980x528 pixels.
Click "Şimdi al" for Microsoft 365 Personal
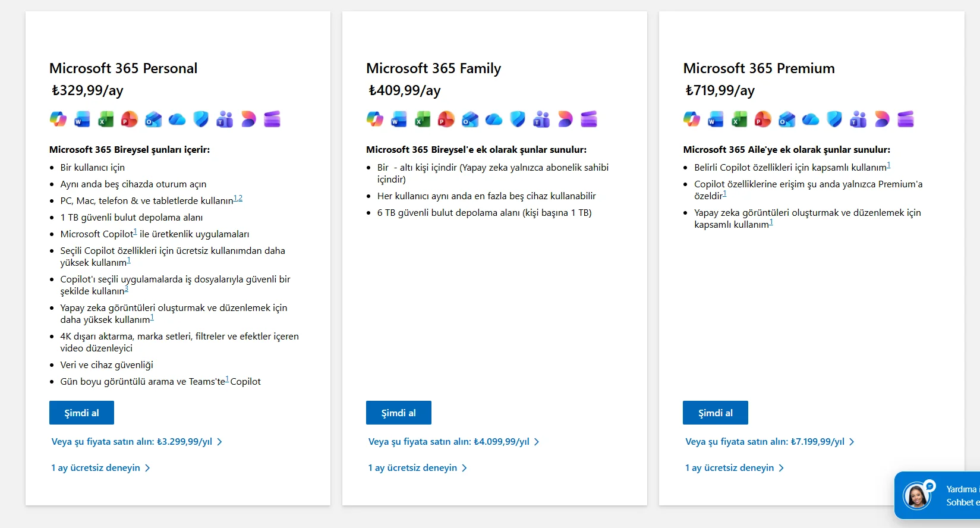pyautogui.click(x=81, y=413)
